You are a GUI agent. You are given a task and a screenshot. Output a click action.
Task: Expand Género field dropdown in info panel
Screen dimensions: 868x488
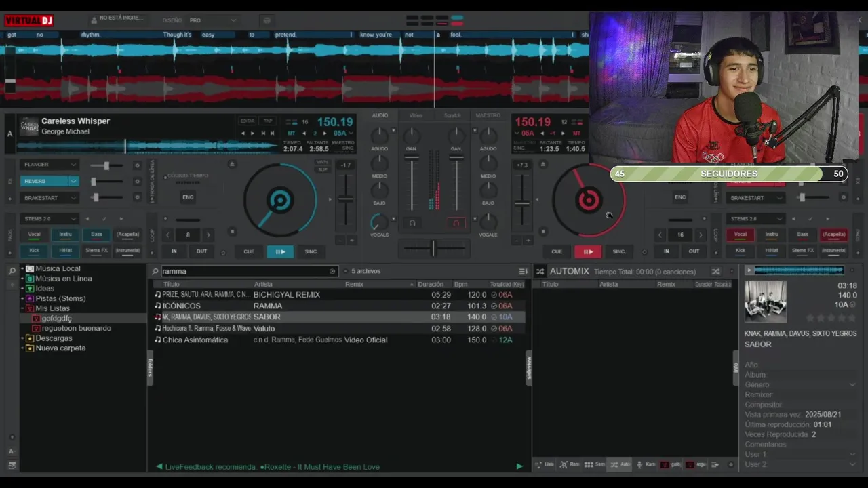852,385
